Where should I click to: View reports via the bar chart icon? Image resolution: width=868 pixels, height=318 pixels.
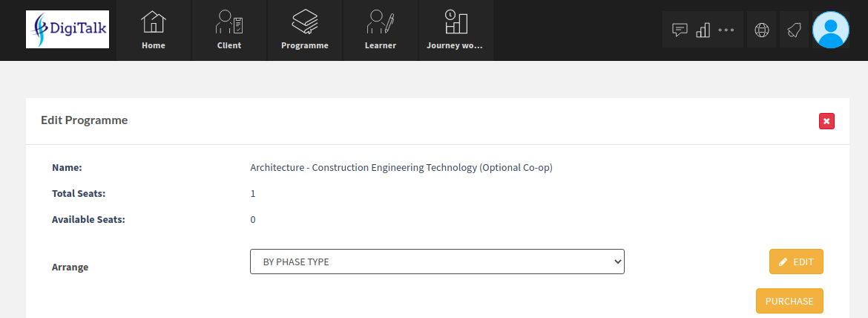pyautogui.click(x=703, y=30)
